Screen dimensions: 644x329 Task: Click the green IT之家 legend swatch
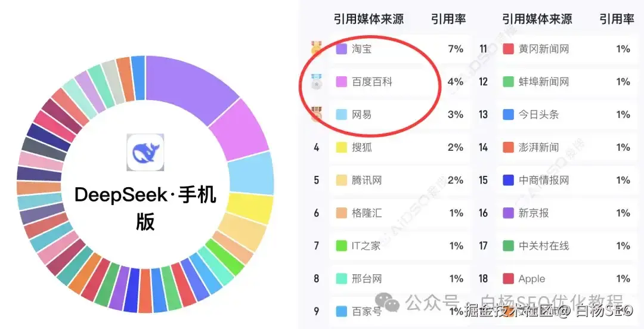(342, 246)
